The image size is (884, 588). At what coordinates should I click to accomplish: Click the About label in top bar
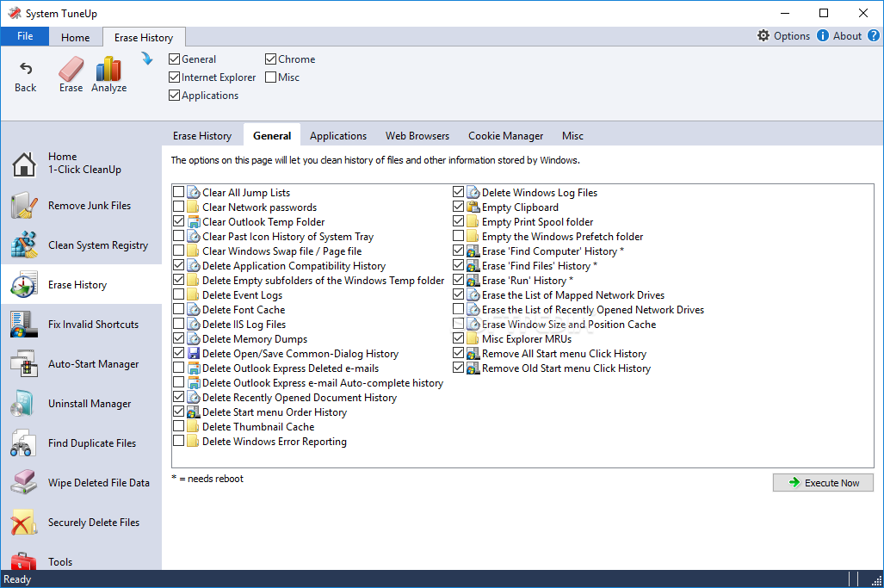[x=847, y=36]
